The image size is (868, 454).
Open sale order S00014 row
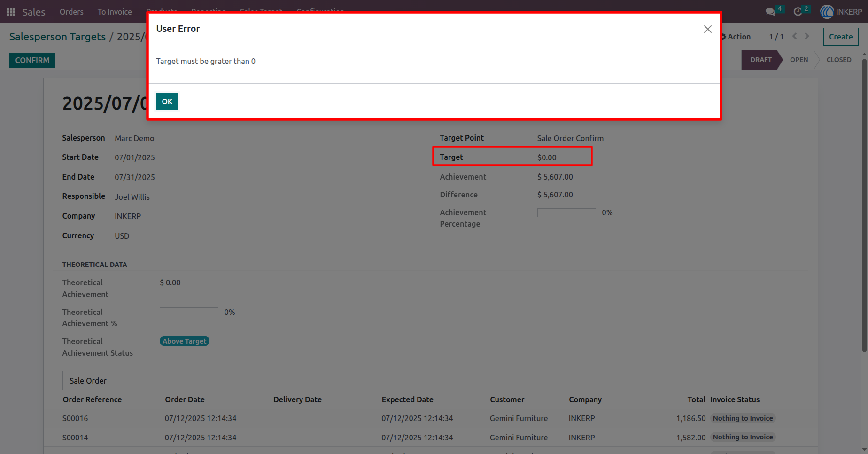click(430, 438)
